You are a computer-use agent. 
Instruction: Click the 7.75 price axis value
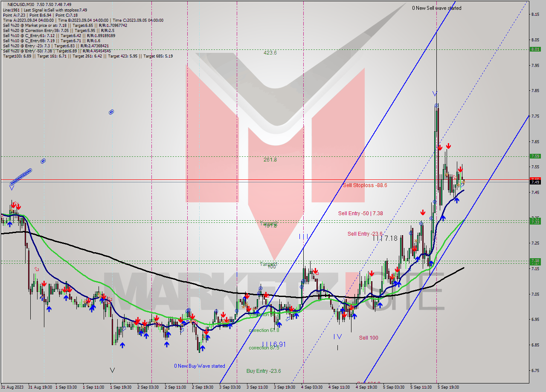(x=536, y=116)
